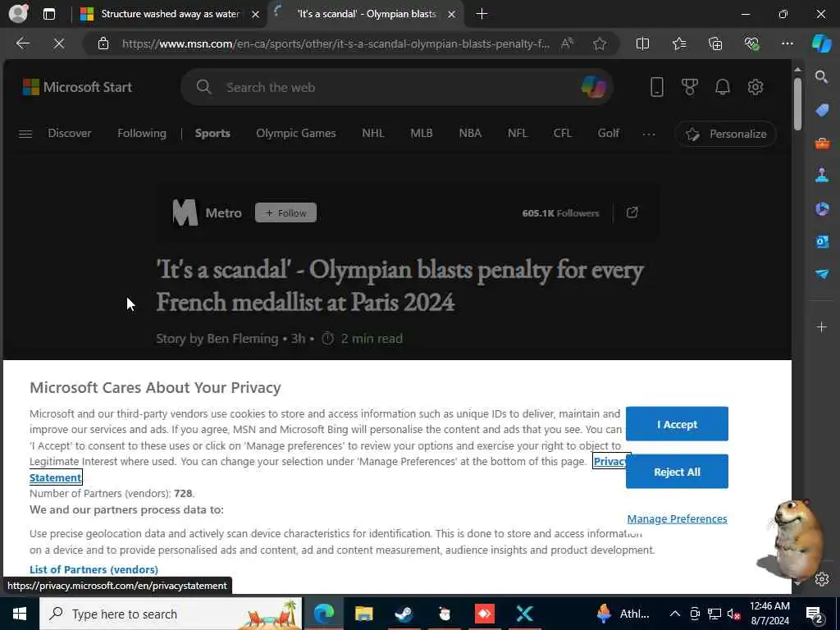Open MSN page settings gear
The height and width of the screenshot is (630, 840).
click(x=756, y=87)
